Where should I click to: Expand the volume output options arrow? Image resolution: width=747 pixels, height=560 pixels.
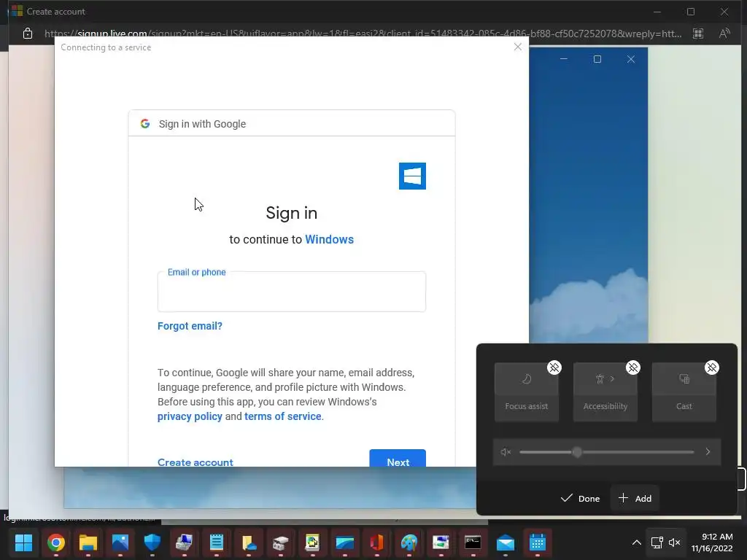click(x=708, y=452)
